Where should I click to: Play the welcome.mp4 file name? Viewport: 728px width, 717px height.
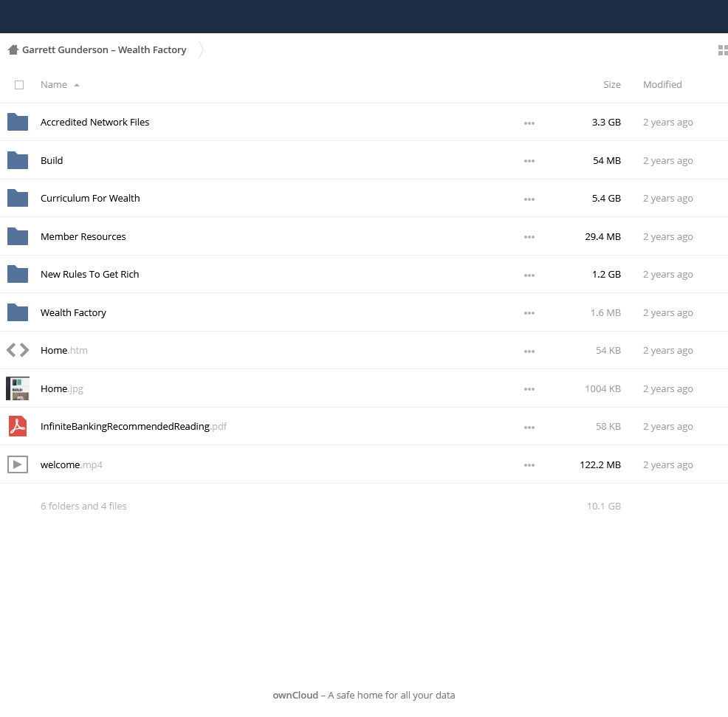[72, 464]
